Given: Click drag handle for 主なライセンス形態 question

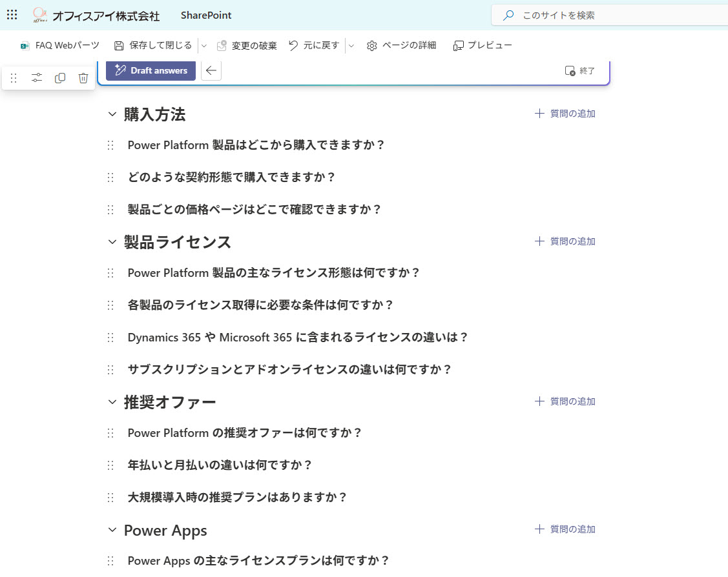Looking at the screenshot, I should (110, 273).
